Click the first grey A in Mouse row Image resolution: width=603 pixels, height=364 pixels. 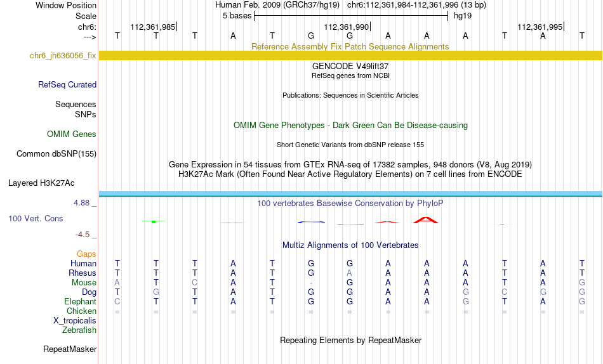(x=117, y=283)
